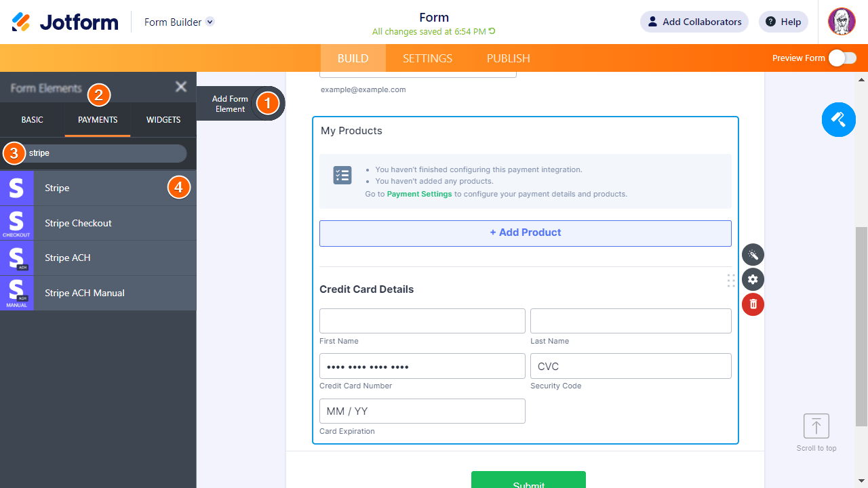868x488 pixels.
Task: Choose the Stripe Checkout list item
Action: 98,223
